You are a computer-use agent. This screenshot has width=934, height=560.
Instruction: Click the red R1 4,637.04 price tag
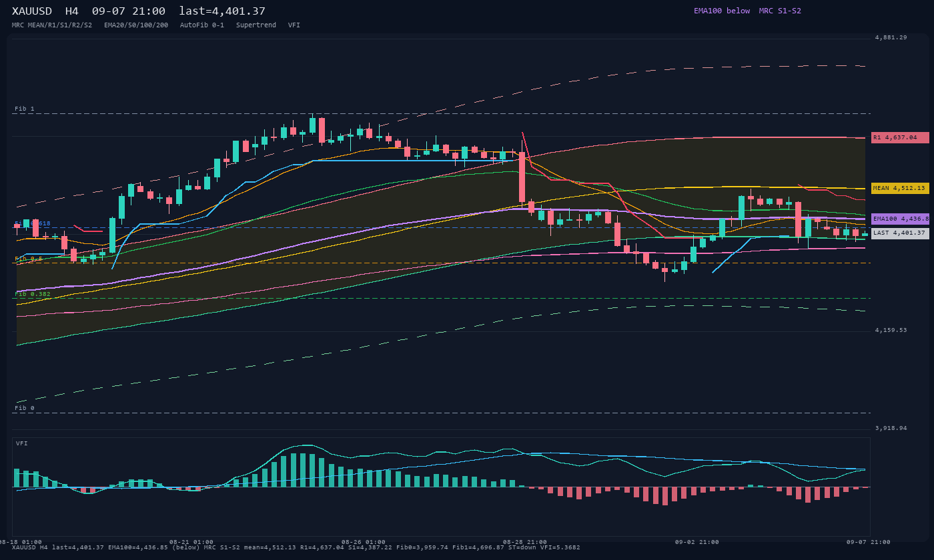[900, 137]
